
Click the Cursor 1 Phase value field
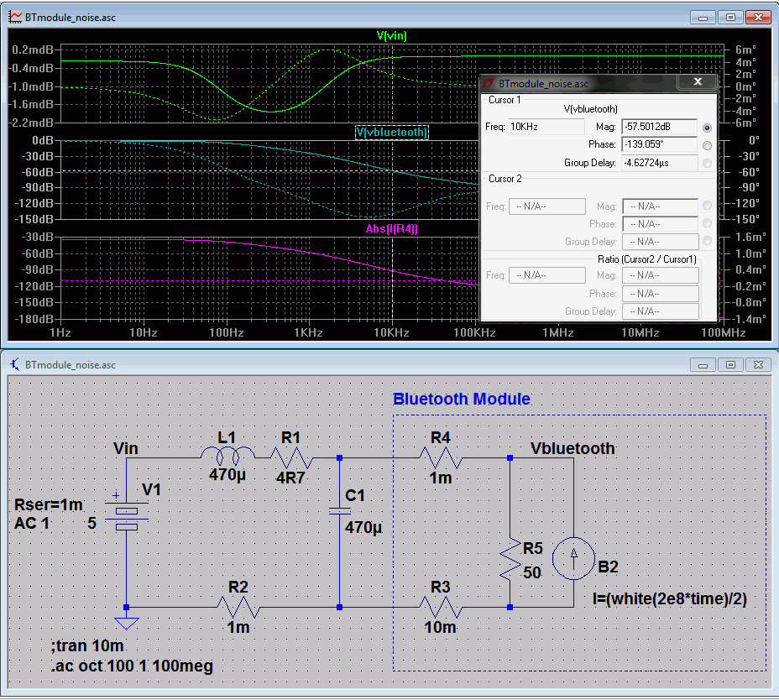(659, 144)
